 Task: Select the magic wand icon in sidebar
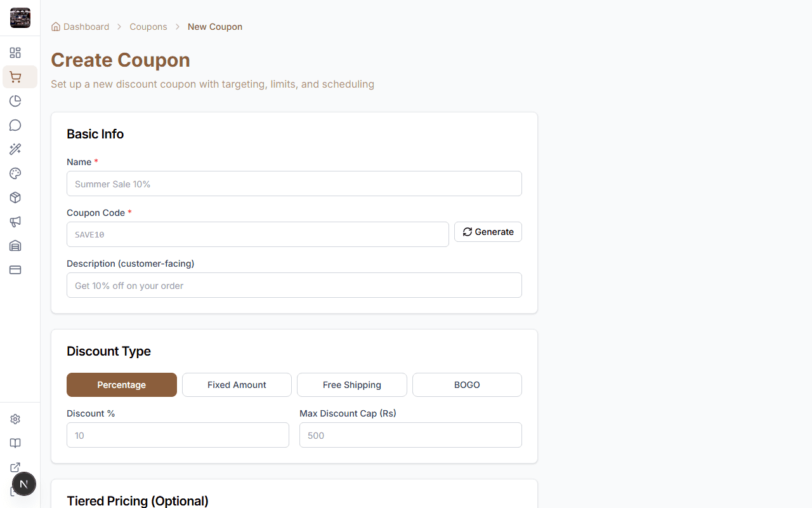coord(15,149)
